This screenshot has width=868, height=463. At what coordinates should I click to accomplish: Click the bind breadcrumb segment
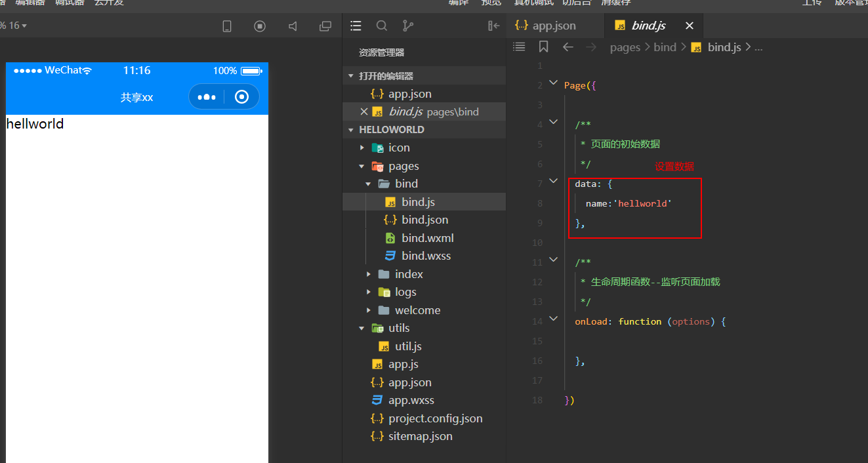pos(665,47)
